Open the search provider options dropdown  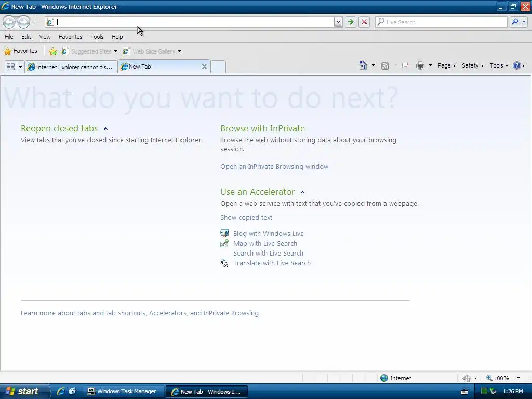[x=524, y=22]
